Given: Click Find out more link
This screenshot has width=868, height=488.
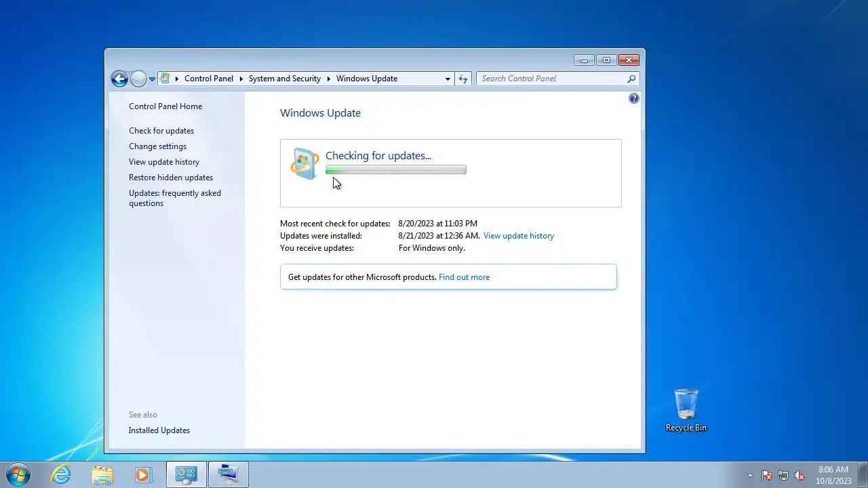Looking at the screenshot, I should pos(464,277).
